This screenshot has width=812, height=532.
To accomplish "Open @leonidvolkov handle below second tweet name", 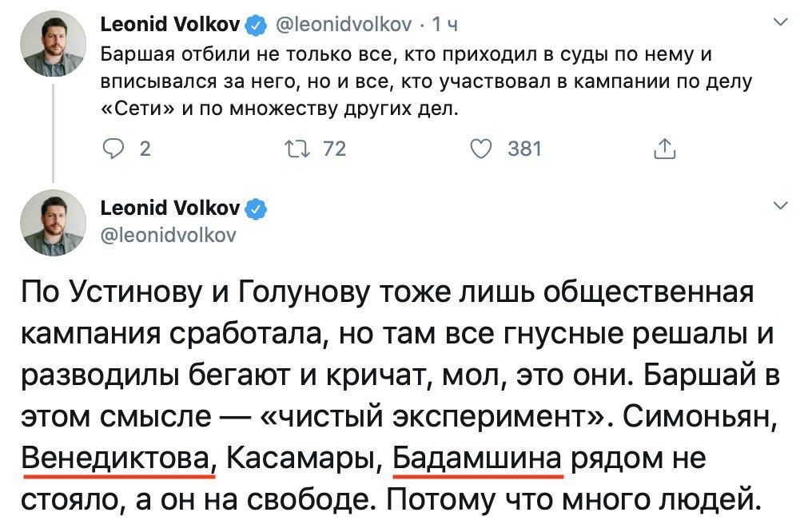I will (x=168, y=236).
